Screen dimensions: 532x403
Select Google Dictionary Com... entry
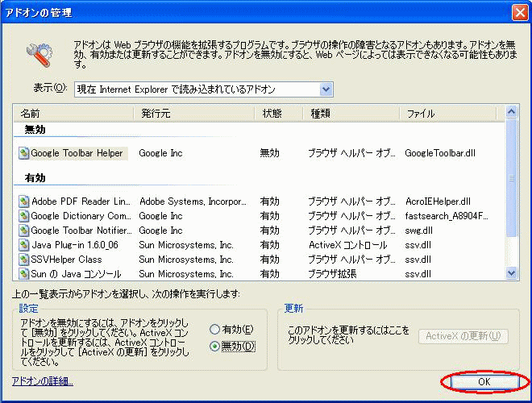click(81, 216)
